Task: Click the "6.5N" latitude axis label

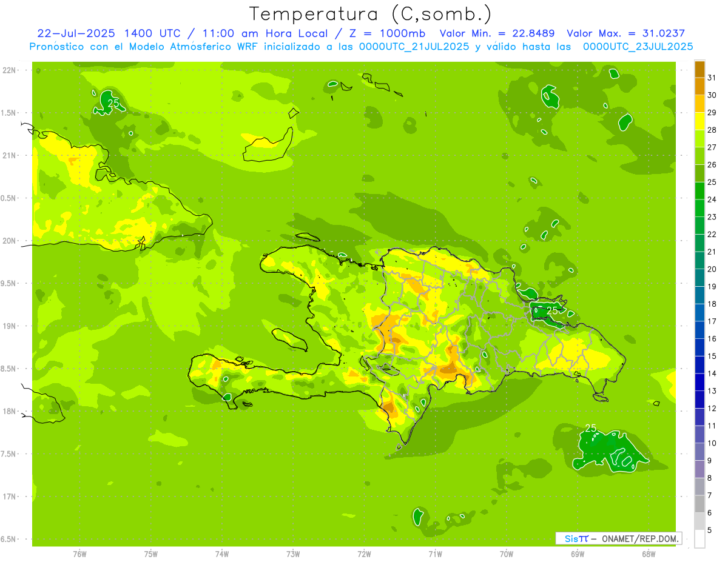Action: [8, 539]
